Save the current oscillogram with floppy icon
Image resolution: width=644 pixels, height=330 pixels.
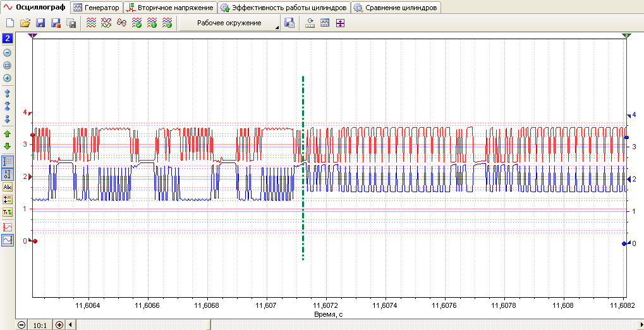[40, 23]
